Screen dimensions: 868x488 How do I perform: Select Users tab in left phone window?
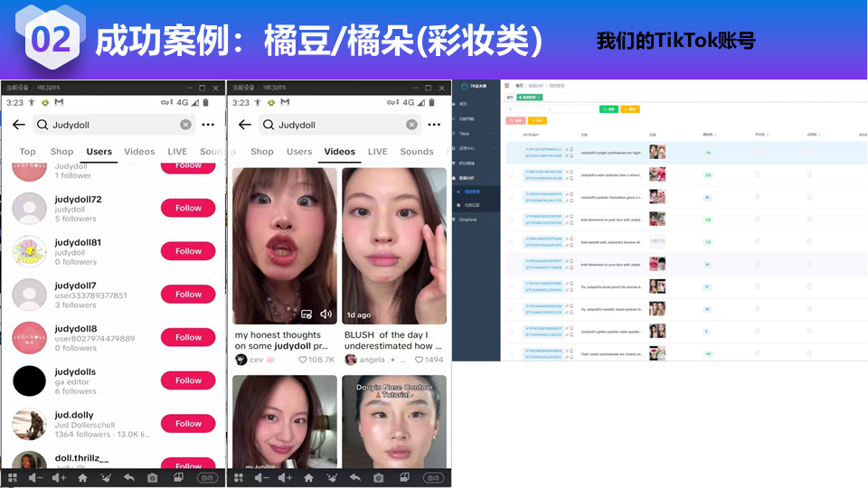(x=99, y=152)
